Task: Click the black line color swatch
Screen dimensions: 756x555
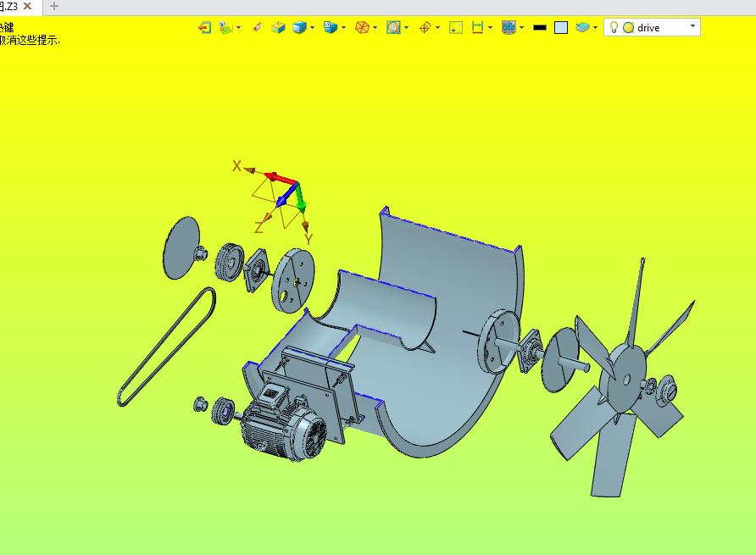Action: pos(540,27)
